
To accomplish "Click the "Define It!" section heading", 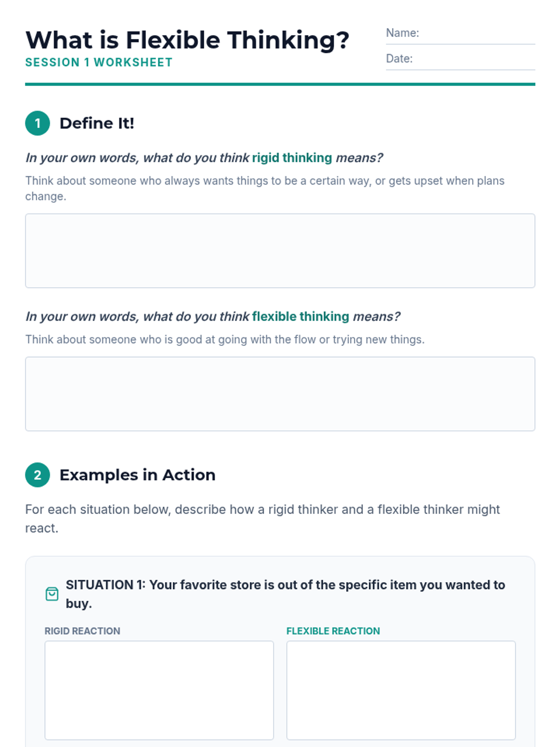I will (x=97, y=123).
